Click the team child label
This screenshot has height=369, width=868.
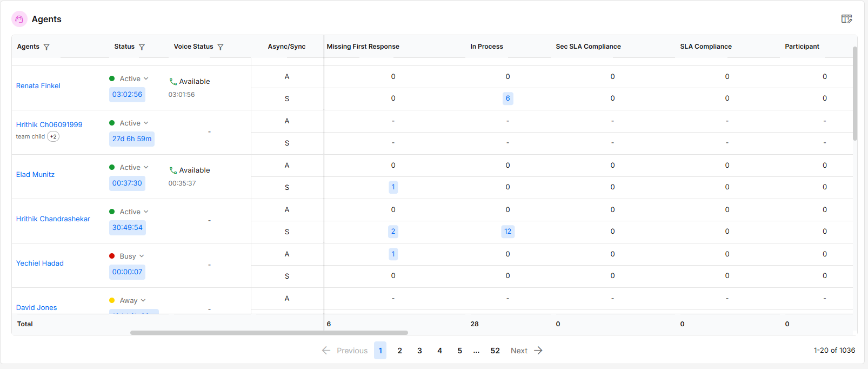(x=30, y=136)
